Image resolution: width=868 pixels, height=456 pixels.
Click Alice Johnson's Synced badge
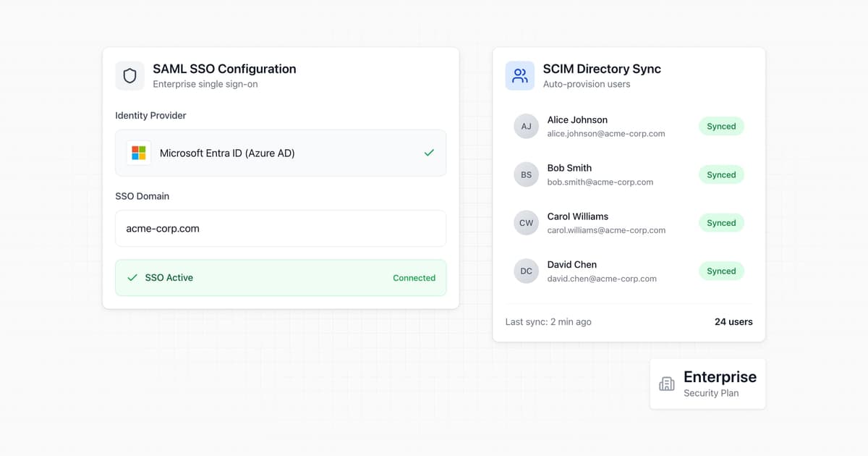coord(720,126)
